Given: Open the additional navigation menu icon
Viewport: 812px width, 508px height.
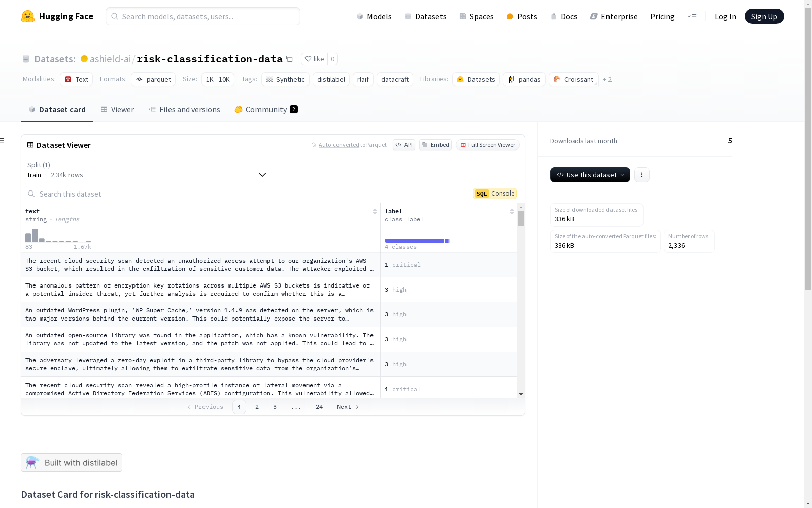Looking at the screenshot, I should click(692, 16).
